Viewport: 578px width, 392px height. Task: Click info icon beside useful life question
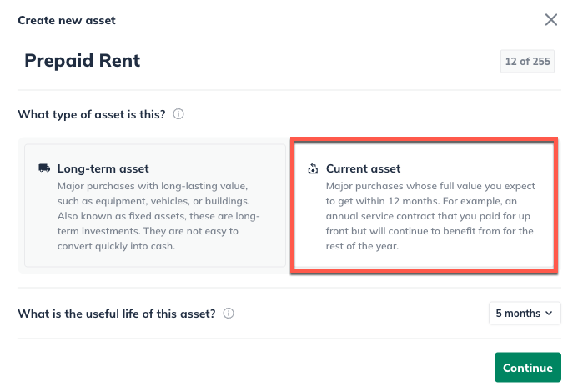pos(229,314)
